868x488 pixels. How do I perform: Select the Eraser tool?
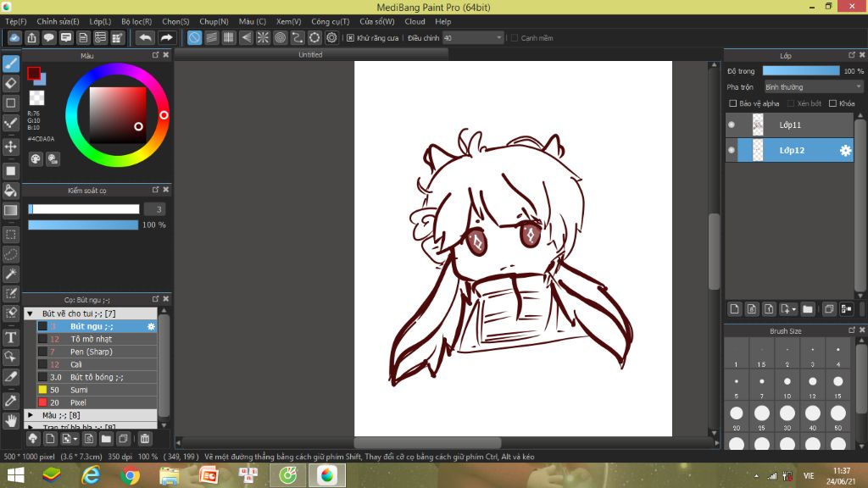coord(10,84)
